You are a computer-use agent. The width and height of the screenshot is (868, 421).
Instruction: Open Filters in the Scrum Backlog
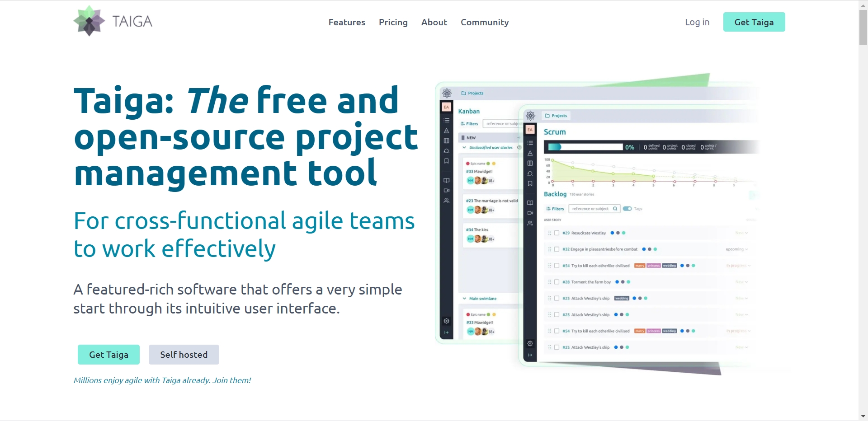coord(555,209)
